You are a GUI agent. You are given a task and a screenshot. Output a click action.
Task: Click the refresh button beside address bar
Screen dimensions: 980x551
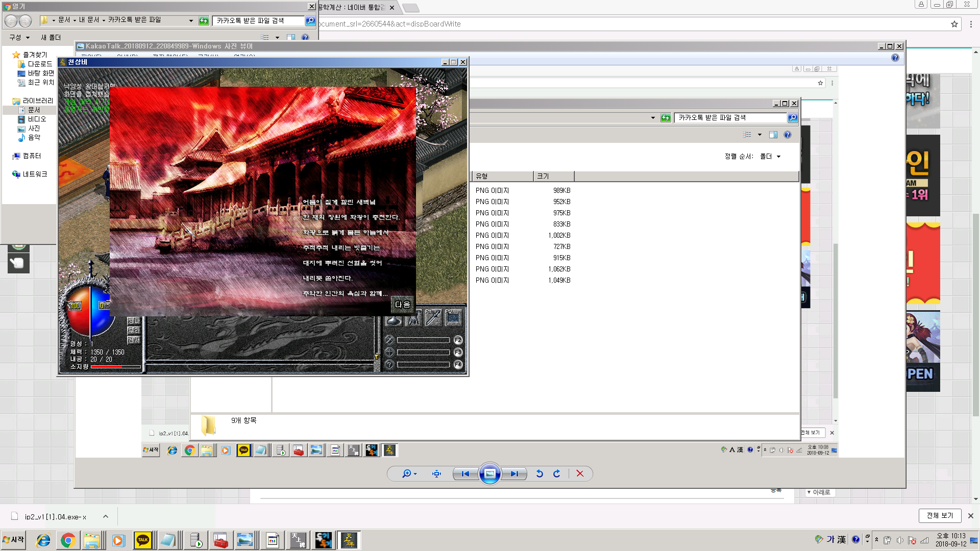click(x=204, y=20)
